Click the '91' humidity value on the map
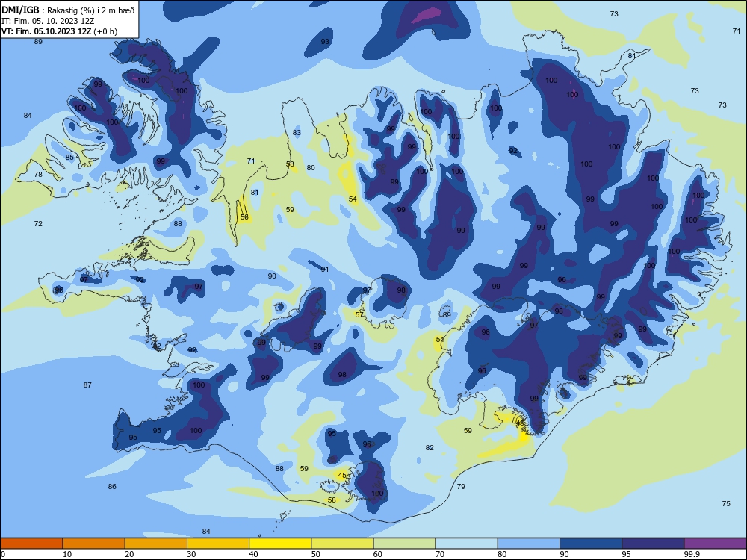747x560 pixels. [325, 269]
